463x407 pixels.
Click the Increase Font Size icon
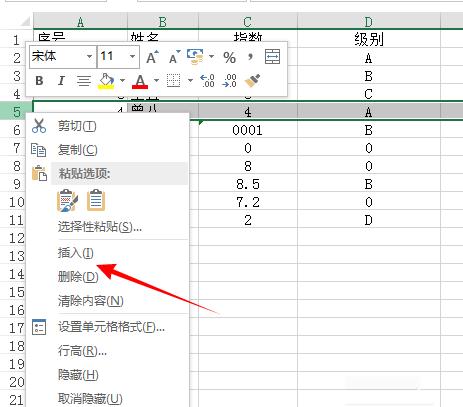153,57
